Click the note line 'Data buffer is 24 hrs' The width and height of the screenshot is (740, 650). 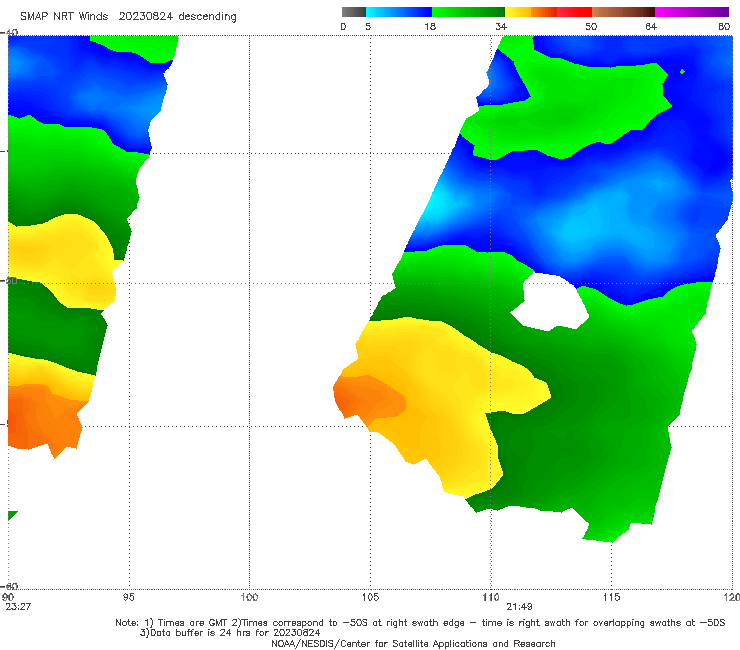click(230, 633)
